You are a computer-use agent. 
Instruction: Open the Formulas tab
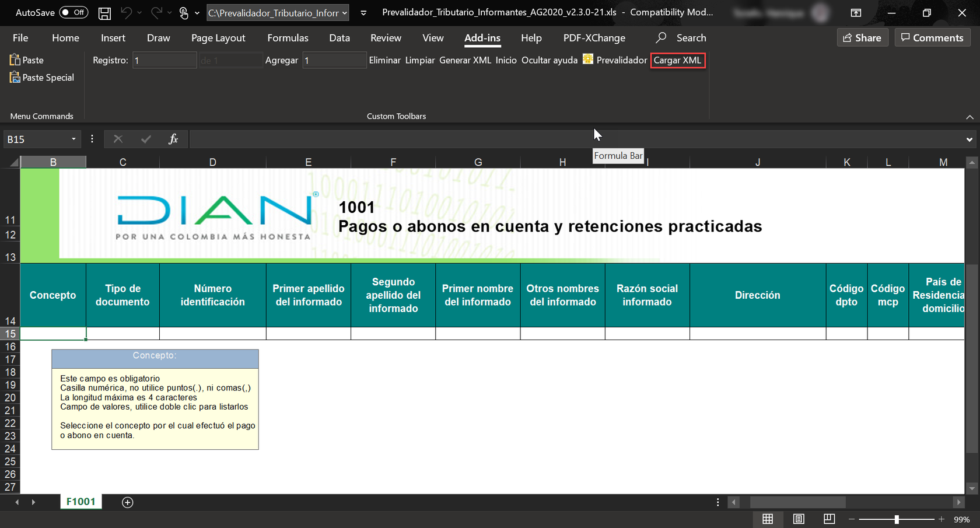coord(288,38)
